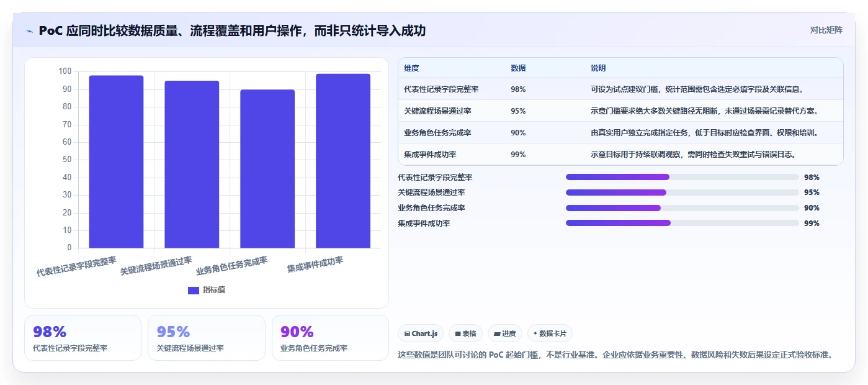This screenshot has height=385, width=868.
Task: Click the 98% value after the progress bar
Action: (812, 177)
